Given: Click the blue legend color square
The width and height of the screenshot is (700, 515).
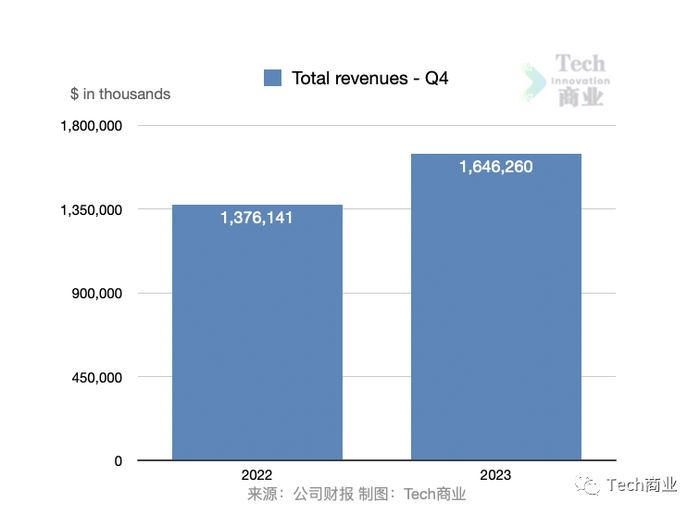Looking at the screenshot, I should 272,78.
